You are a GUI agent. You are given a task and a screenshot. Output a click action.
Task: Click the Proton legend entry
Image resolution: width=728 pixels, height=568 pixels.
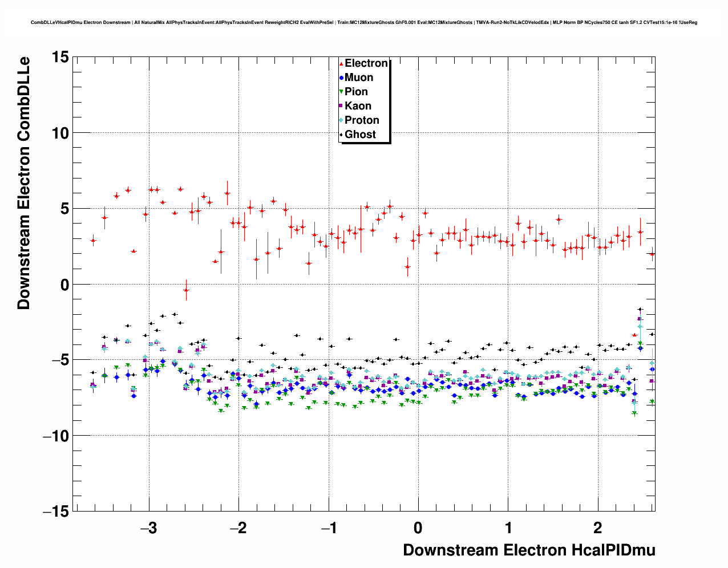tap(359, 120)
